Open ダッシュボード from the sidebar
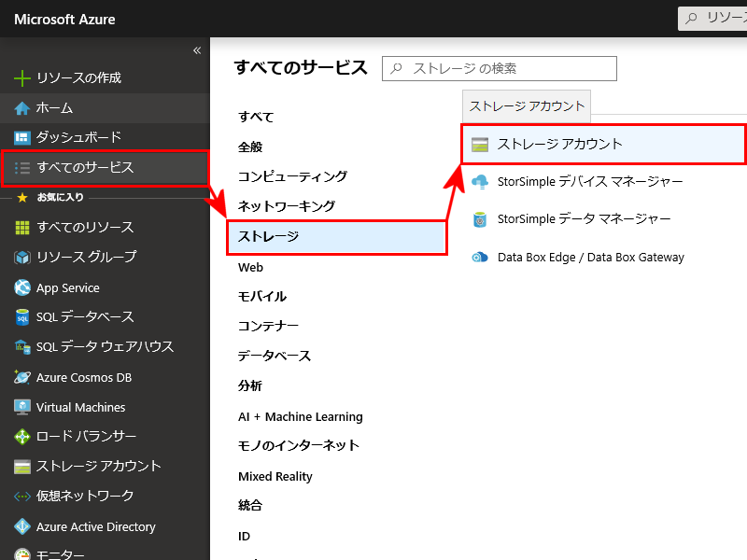Viewport: 747px width, 560px height. (78, 137)
